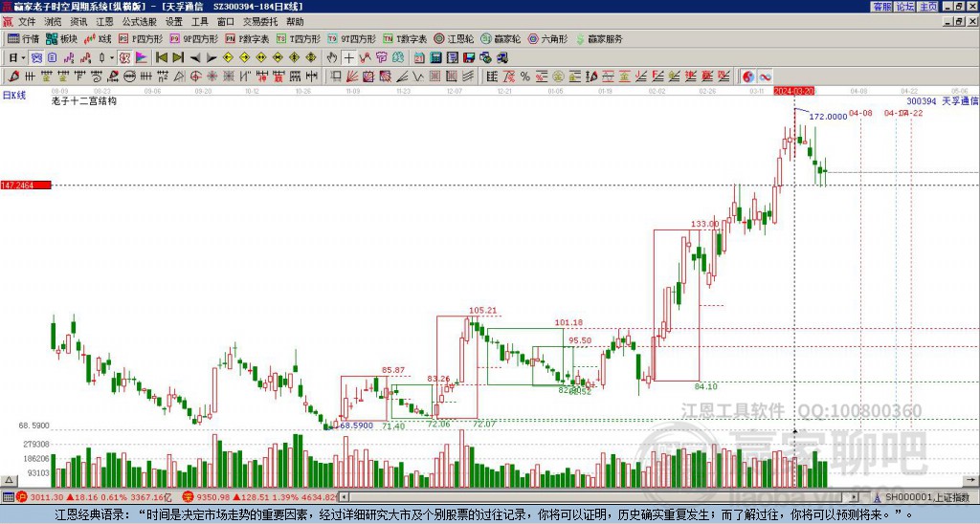Click the 133.00 price label
Screen dimensions: 980x524
pyautogui.click(x=705, y=224)
